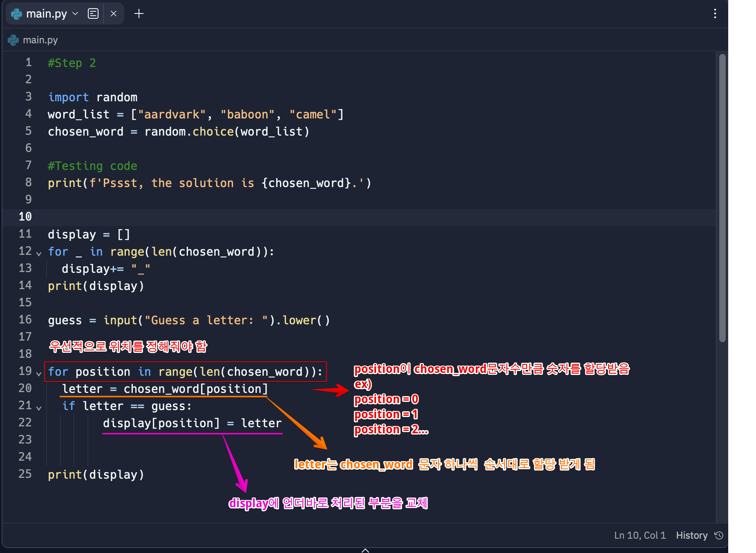Collapse the for loop on line 12

(x=39, y=254)
